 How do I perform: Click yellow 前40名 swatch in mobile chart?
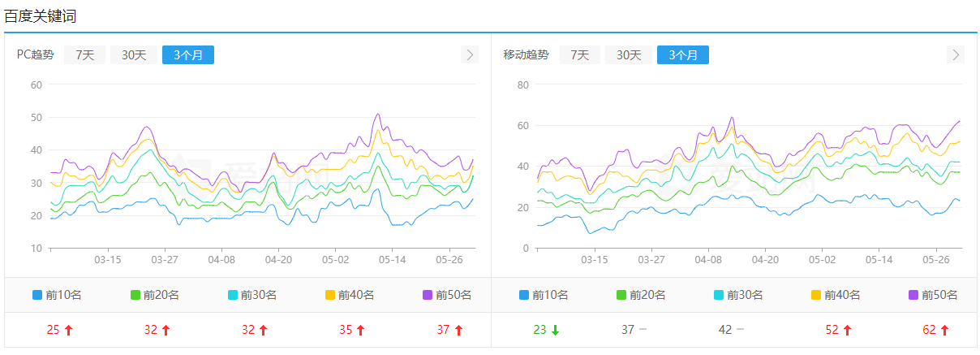pos(816,295)
